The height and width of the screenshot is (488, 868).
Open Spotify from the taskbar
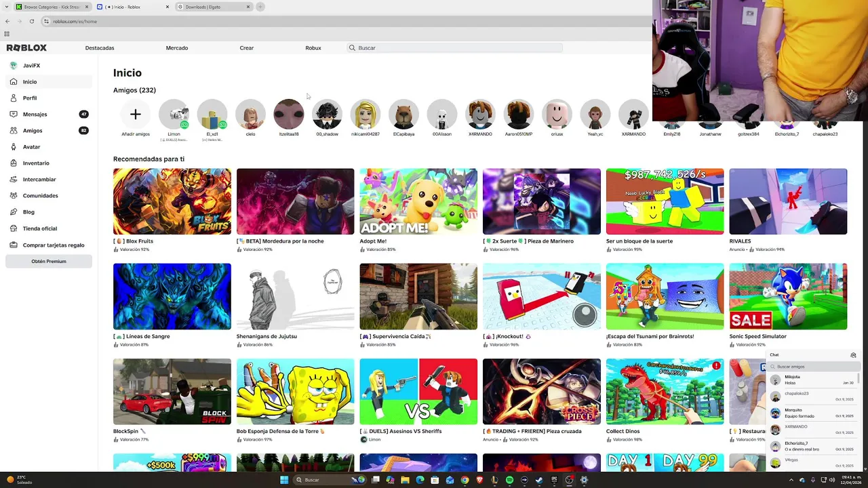point(509,480)
